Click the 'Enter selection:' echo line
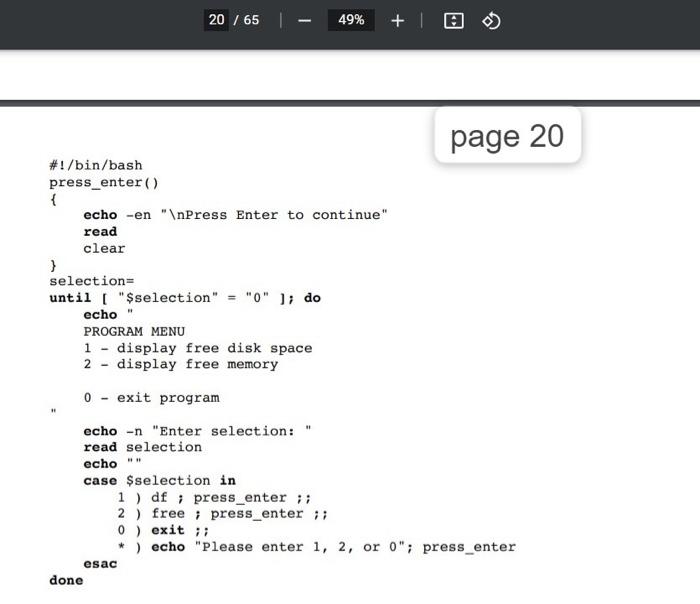700x604 pixels. click(197, 431)
